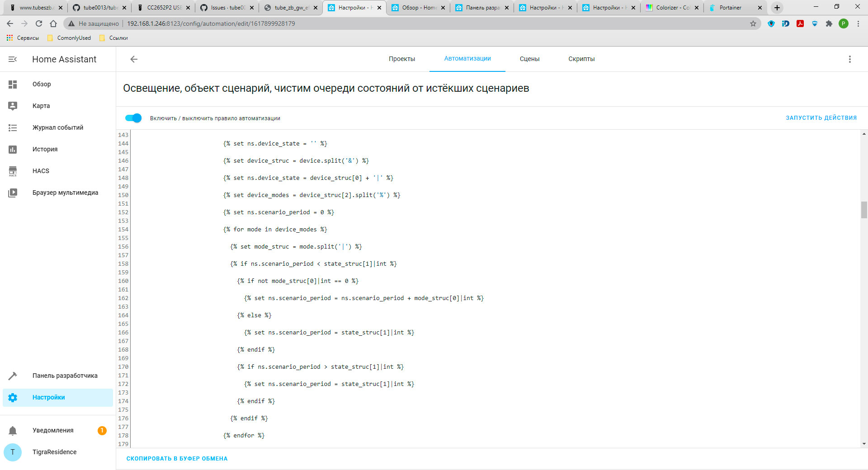This screenshot has height=470, width=868.
Task: Open the История panel icon
Action: coord(13,149)
